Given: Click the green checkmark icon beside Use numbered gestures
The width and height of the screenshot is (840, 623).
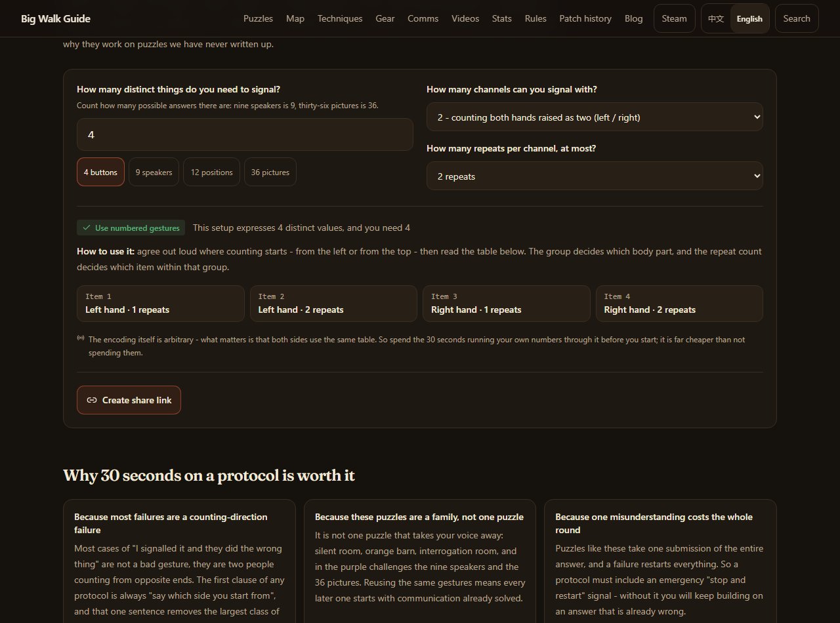Looking at the screenshot, I should pyautogui.click(x=87, y=228).
